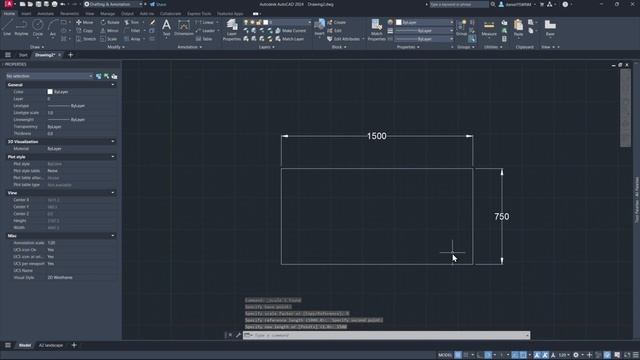Open the Dimension tool
This screenshot has width=640, height=360.
[184, 28]
